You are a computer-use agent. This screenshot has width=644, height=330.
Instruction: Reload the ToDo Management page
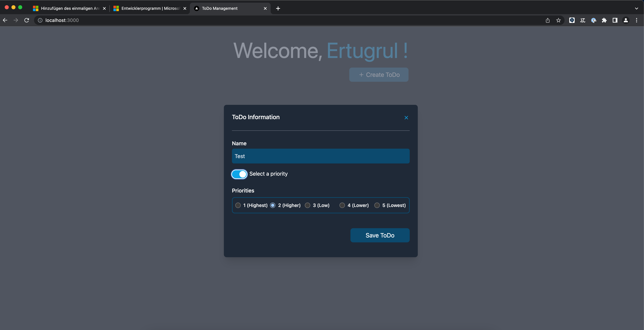pyautogui.click(x=26, y=20)
